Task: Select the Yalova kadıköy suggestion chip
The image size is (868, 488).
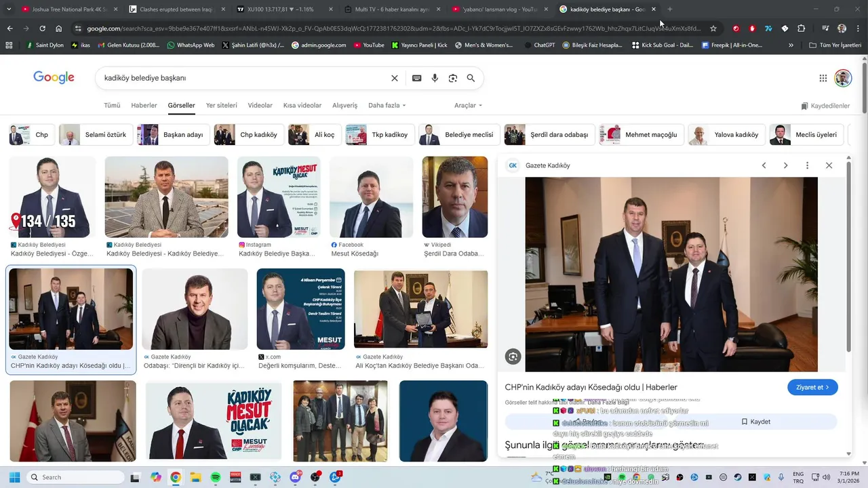Action: [x=726, y=135]
